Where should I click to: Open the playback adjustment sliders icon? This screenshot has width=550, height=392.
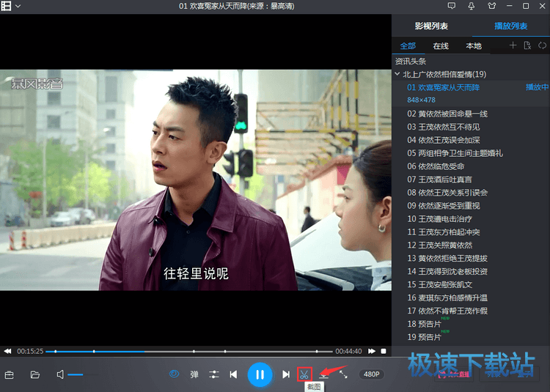(x=213, y=374)
